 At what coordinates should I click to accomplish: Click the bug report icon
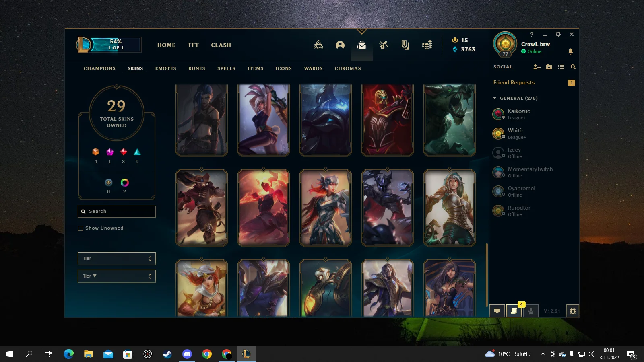pyautogui.click(x=573, y=311)
